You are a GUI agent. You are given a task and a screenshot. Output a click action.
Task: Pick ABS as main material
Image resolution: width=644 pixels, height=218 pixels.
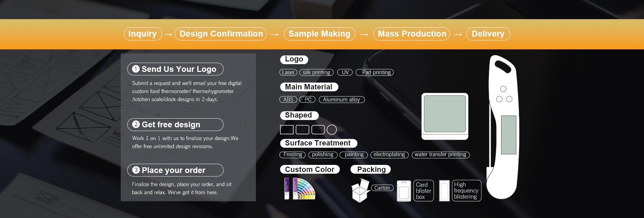[x=288, y=99]
